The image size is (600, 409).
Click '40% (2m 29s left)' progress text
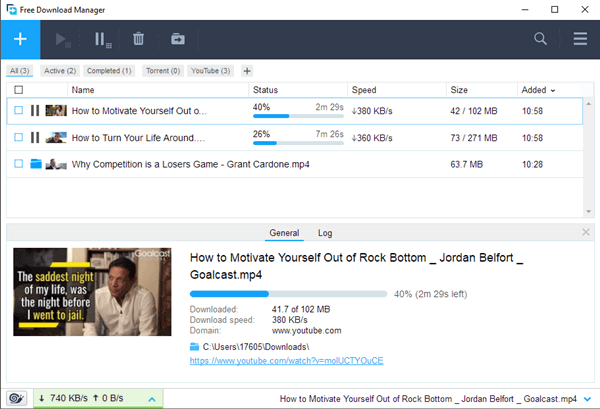point(430,294)
